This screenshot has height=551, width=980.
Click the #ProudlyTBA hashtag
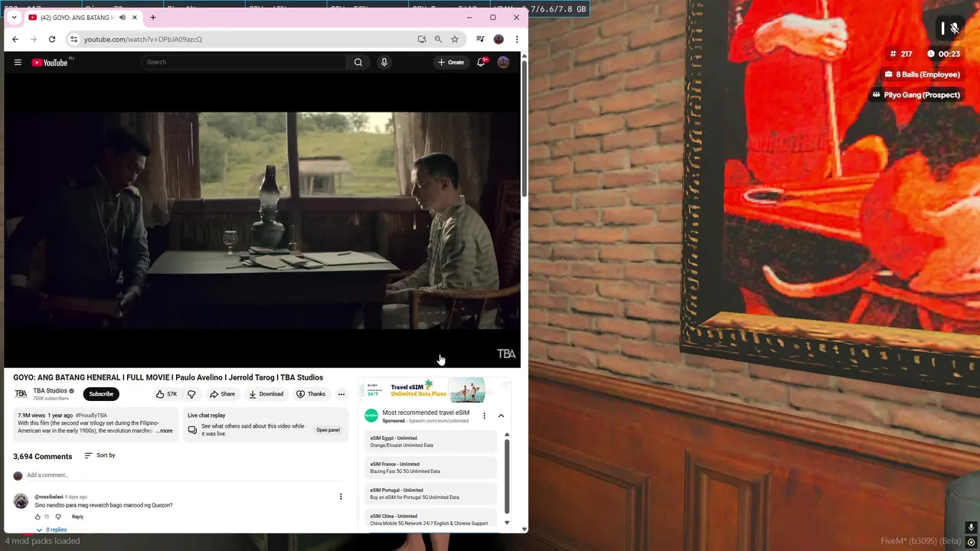[x=91, y=416]
